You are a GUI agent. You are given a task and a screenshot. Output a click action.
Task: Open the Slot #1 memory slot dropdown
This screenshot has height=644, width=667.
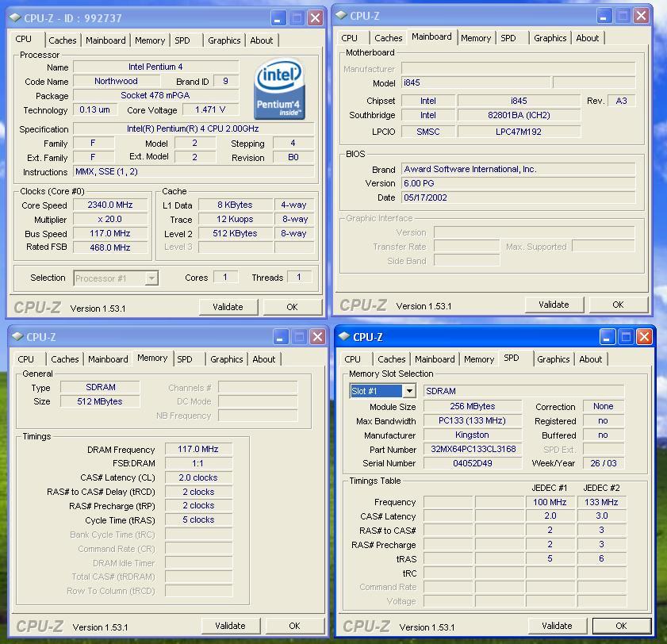click(408, 390)
